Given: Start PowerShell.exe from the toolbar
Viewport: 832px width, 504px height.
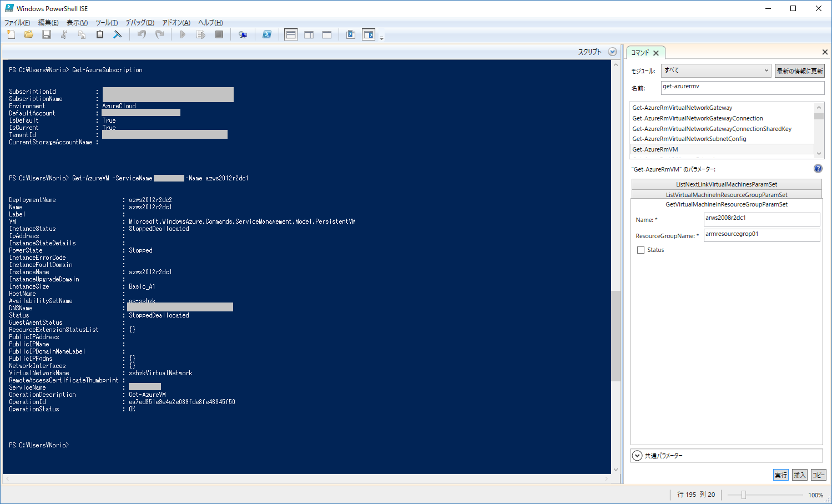Looking at the screenshot, I should pos(267,34).
